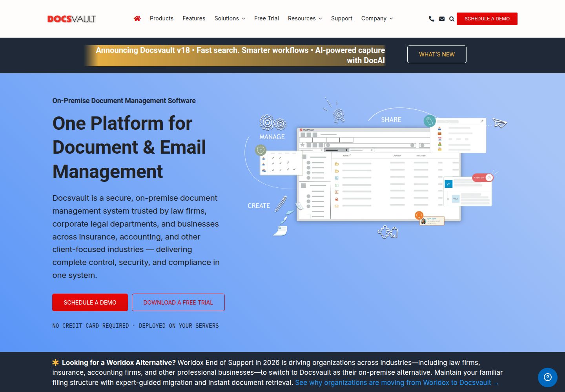Select the paper plane share icon

500,123
